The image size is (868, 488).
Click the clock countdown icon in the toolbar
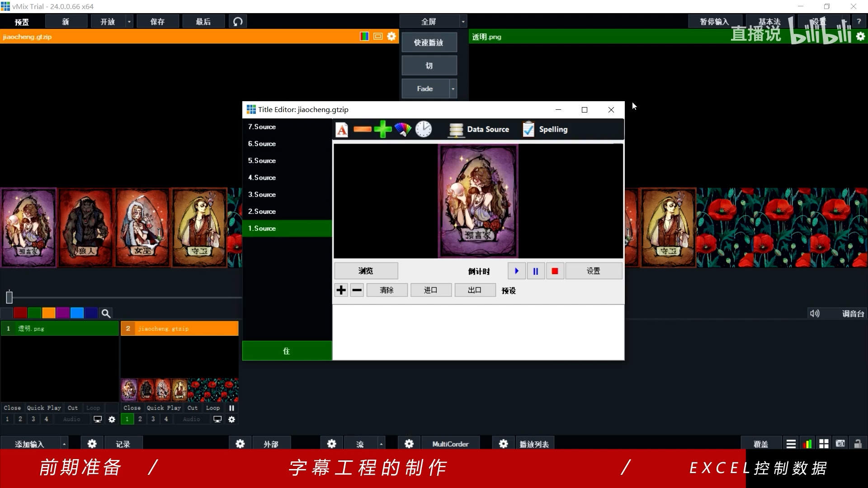424,129
